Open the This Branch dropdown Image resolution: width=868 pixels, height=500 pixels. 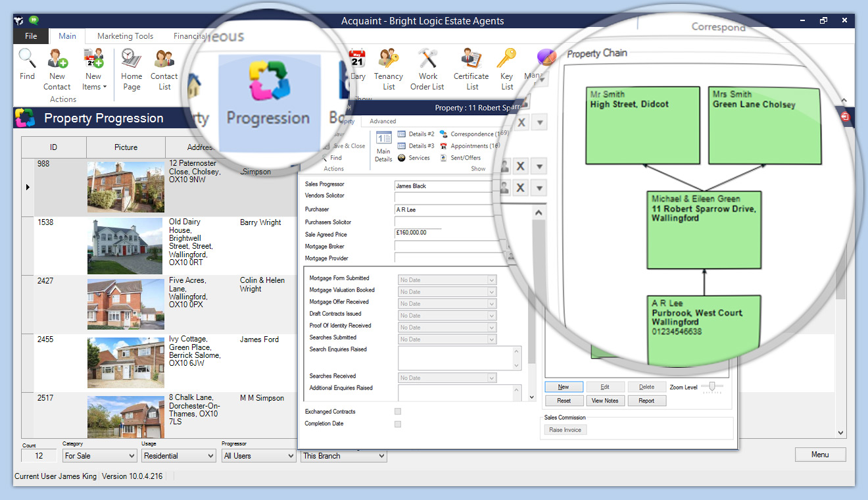(344, 455)
